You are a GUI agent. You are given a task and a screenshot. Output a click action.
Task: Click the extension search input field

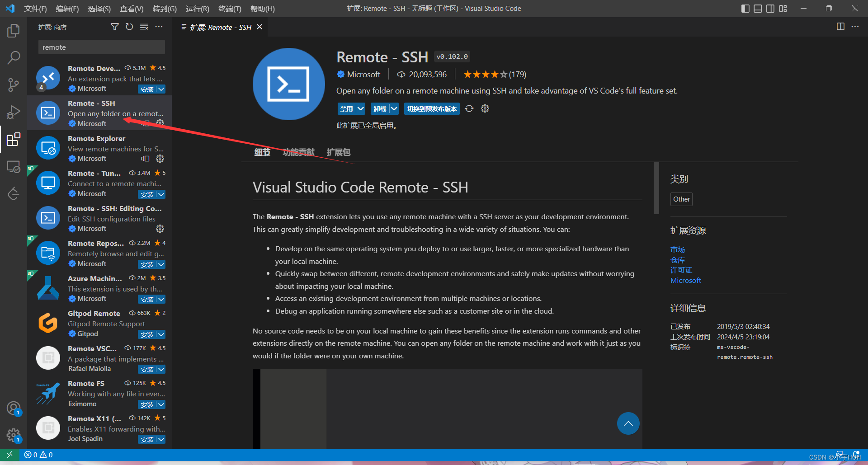[x=102, y=47]
